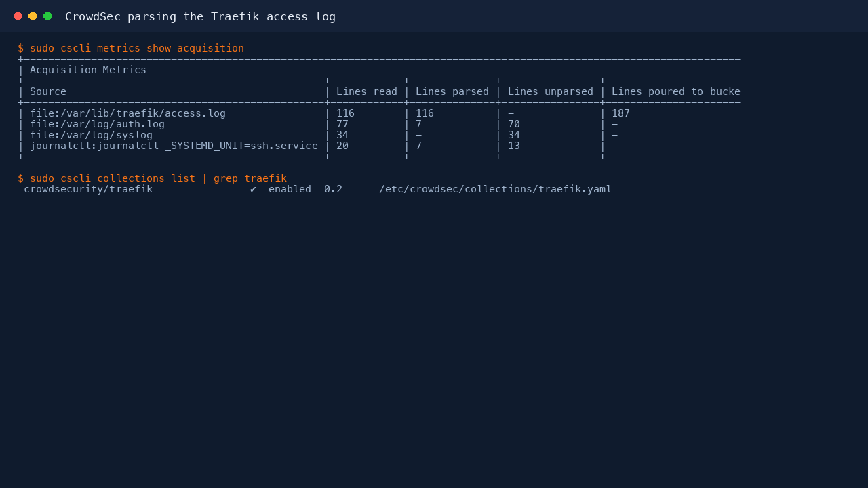The height and width of the screenshot is (488, 868).
Task: Click the 'Source' column header
Action: [48, 91]
